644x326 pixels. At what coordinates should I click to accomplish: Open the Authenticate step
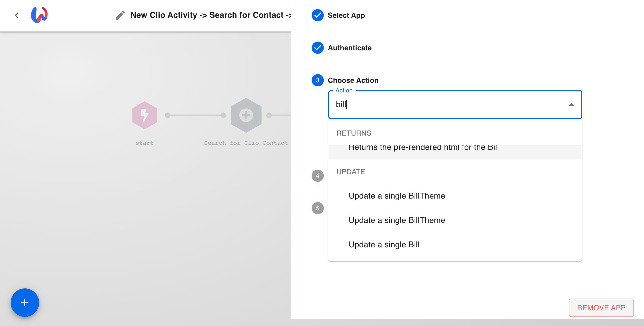pyautogui.click(x=350, y=48)
